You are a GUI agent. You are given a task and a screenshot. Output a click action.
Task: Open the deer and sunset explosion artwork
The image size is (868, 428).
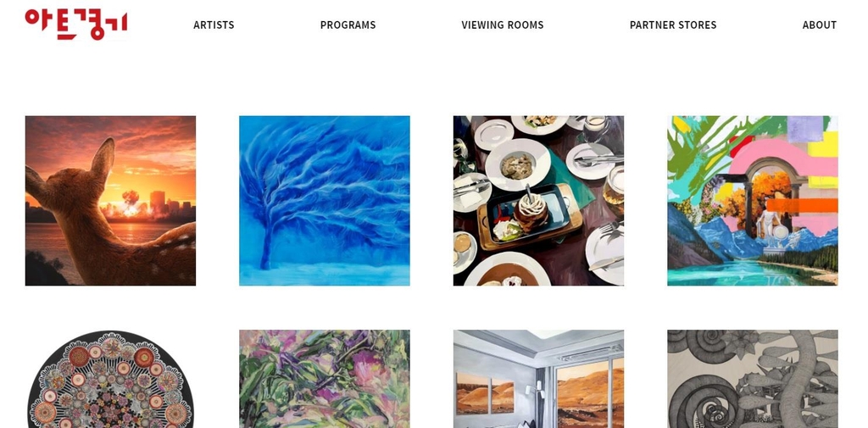(110, 200)
